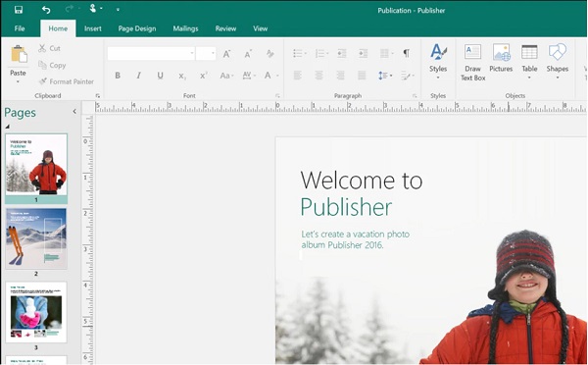Viewport: 588px width, 365px height.
Task: Open the Mailings tab
Action: point(185,28)
